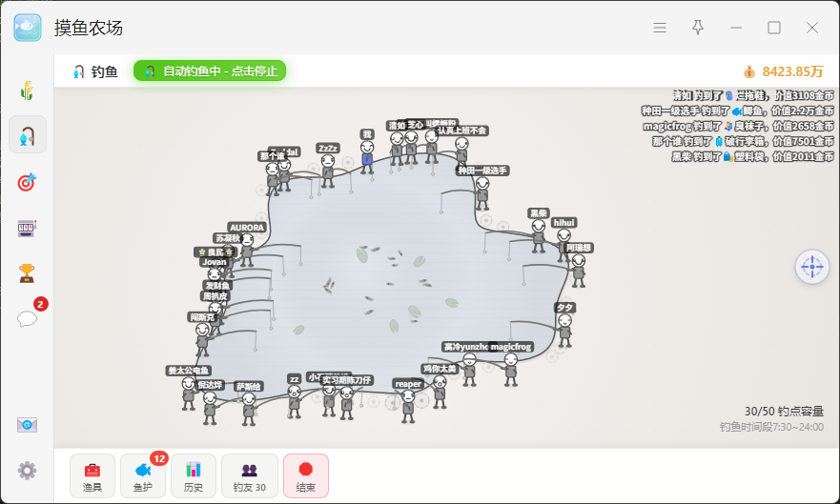
Task: Open the hamburger menu in title bar
Action: 660,28
